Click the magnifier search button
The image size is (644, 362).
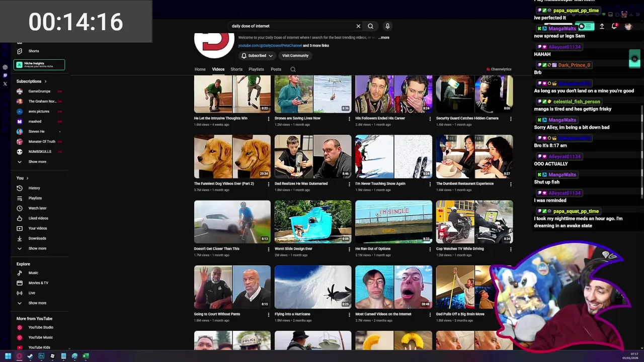coord(370,26)
